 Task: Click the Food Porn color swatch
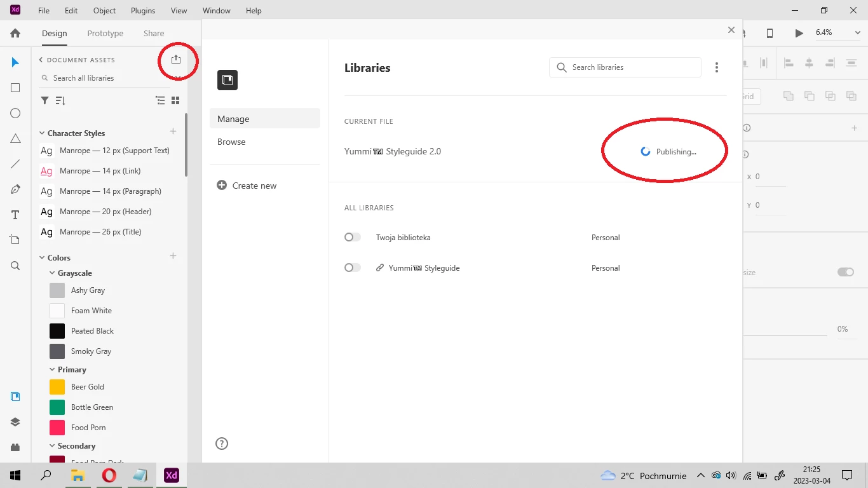click(57, 428)
